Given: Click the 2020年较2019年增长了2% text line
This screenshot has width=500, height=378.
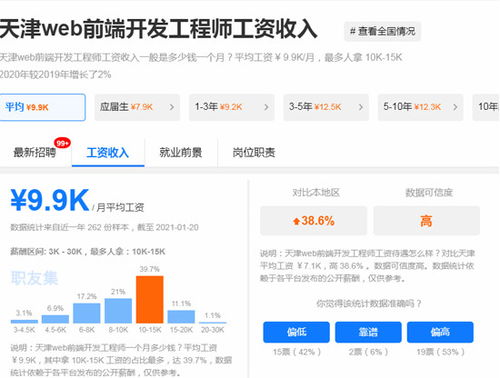Looking at the screenshot, I should click(x=55, y=74).
